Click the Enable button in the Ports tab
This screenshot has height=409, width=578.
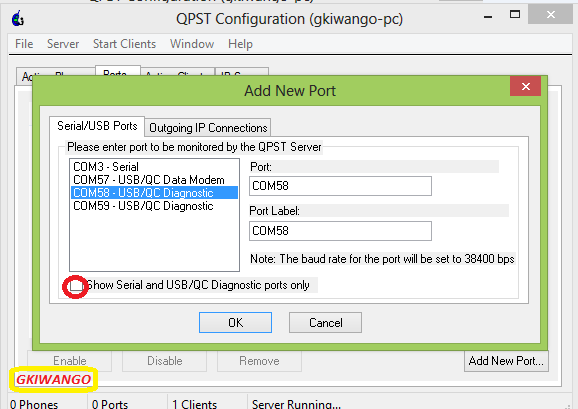pyautogui.click(x=70, y=361)
